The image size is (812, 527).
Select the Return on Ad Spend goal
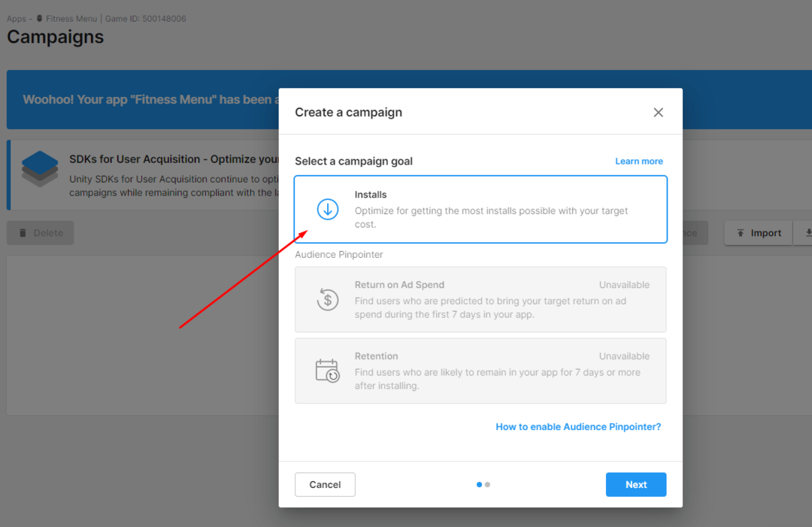point(481,299)
